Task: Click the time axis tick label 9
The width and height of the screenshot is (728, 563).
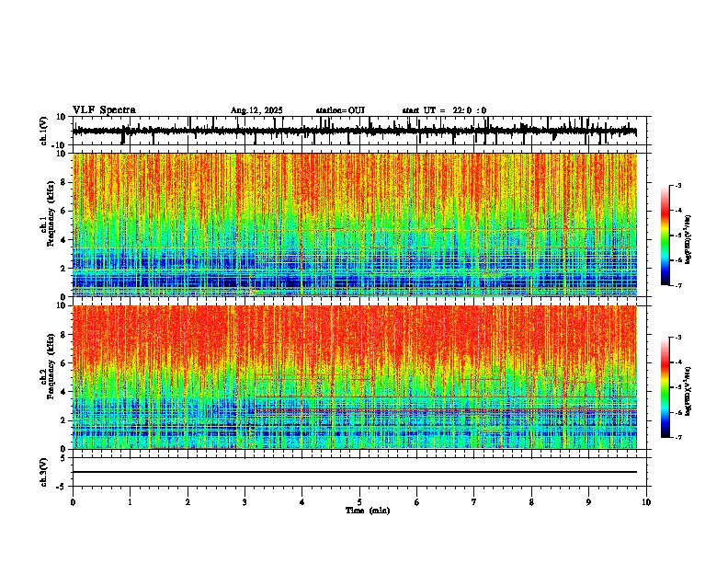Action: [x=588, y=502]
